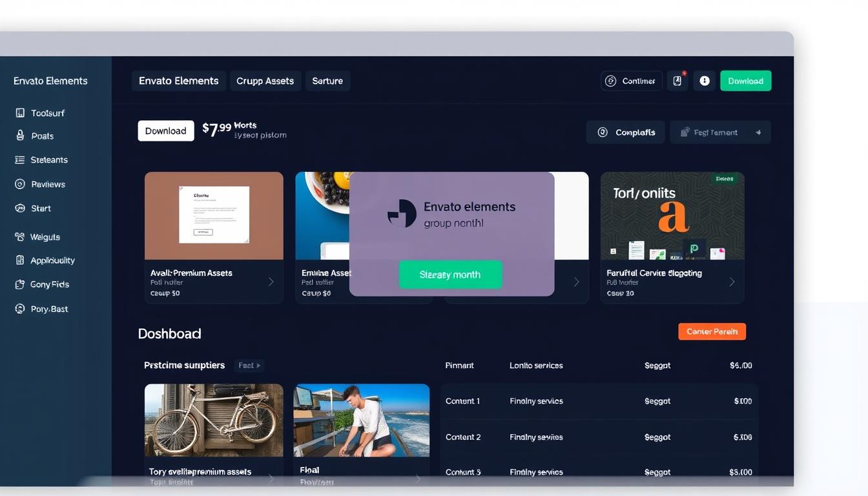The image size is (868, 496).
Task: Click the Steteants list icon
Action: tap(20, 160)
